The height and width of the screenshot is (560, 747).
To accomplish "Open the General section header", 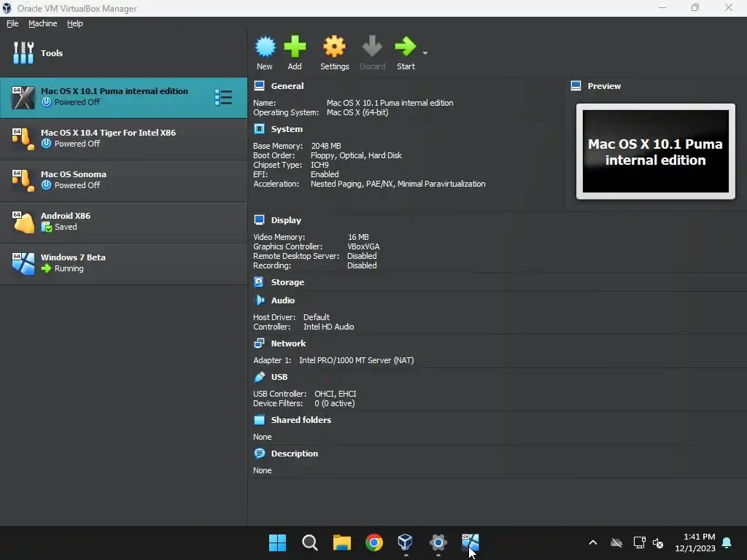I will pyautogui.click(x=287, y=86).
